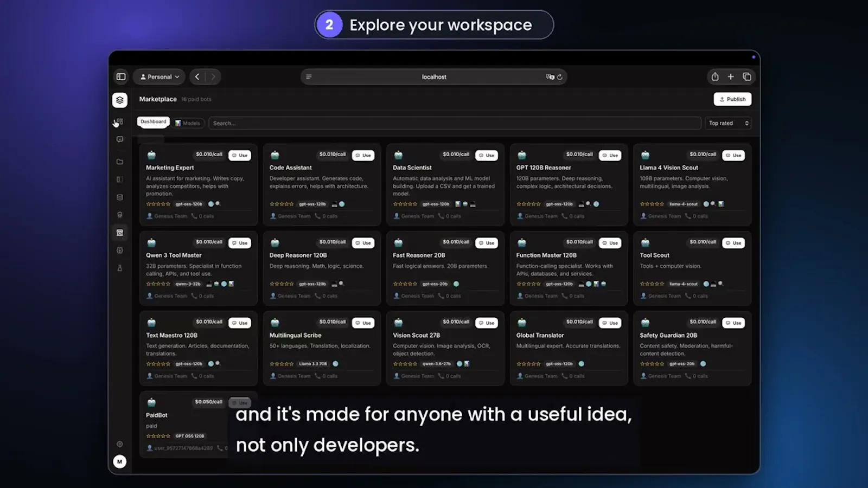Screen dimensions: 868x488
Task: Select the Marketplace storefront icon in sidebar
Action: (x=120, y=233)
